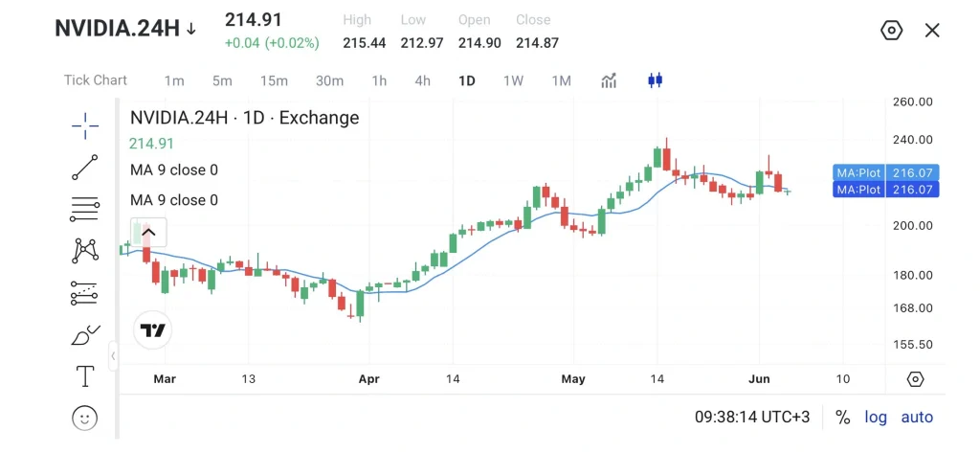Select the 1h timeframe

tap(379, 80)
